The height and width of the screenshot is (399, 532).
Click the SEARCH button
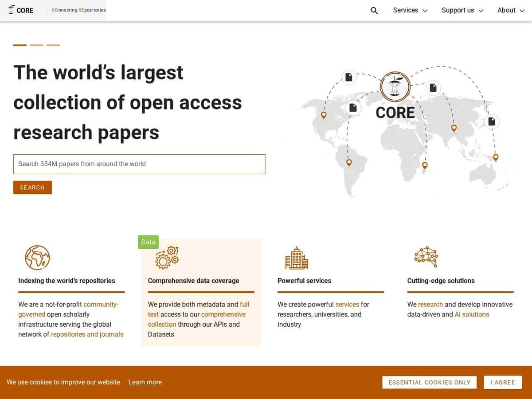[x=32, y=188]
